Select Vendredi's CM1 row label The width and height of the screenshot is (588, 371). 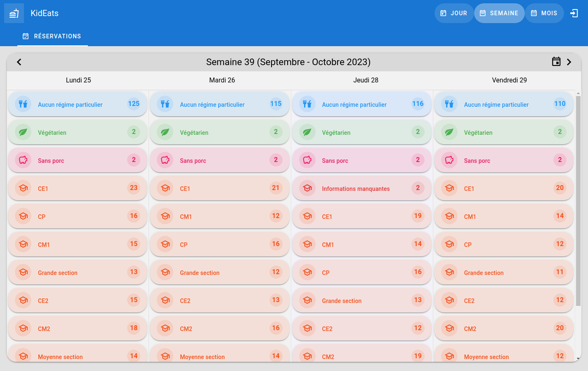470,217
